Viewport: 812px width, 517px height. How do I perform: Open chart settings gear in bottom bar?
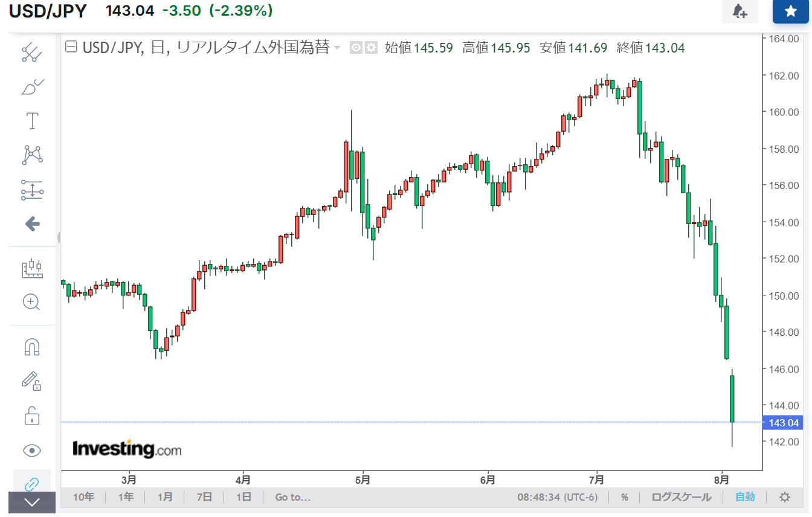pos(785,497)
